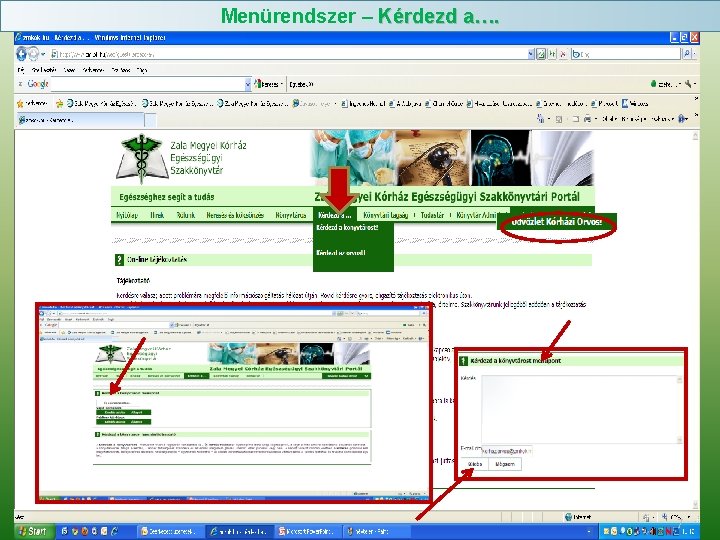This screenshot has width=720, height=540.
Task: Click the Küldés submit button
Action: coord(475,464)
